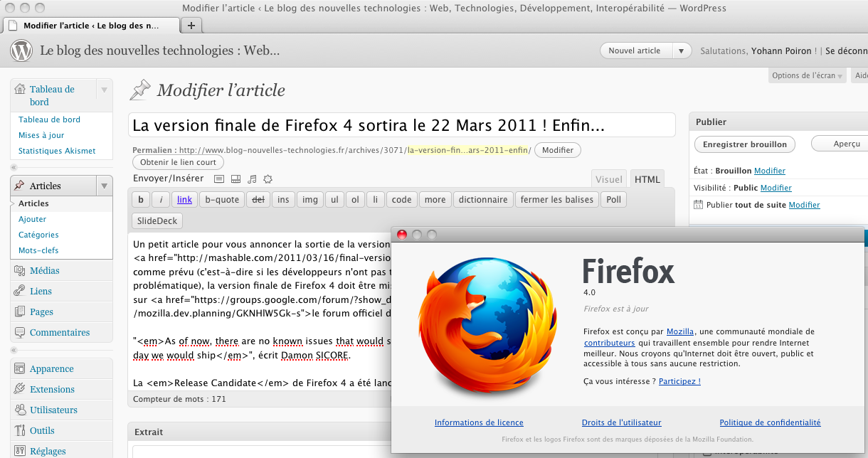This screenshot has width=868, height=458.
Task: Click the Poll quicktag button
Action: [x=614, y=200]
